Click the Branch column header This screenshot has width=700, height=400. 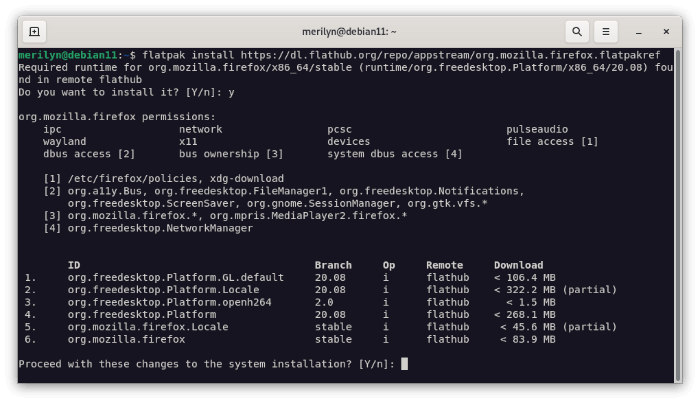tap(333, 265)
